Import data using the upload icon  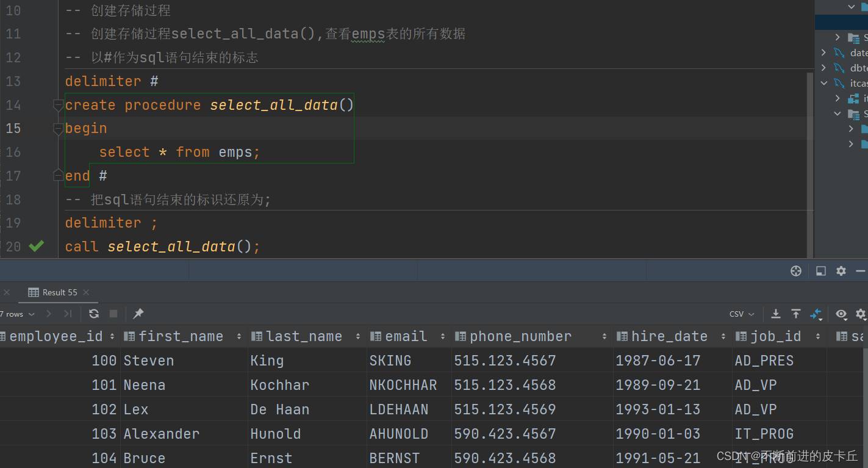click(796, 314)
